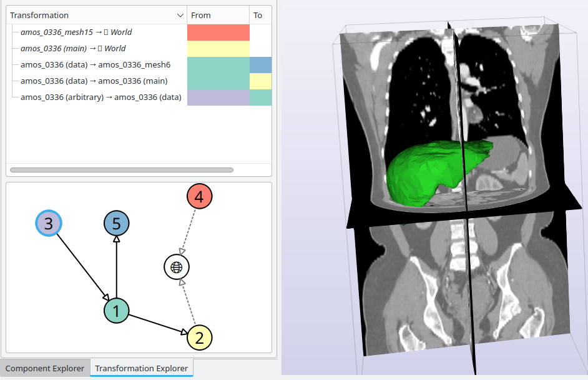
Task: Open the Transformation column sort dropdown arrow
Action: [x=180, y=15]
